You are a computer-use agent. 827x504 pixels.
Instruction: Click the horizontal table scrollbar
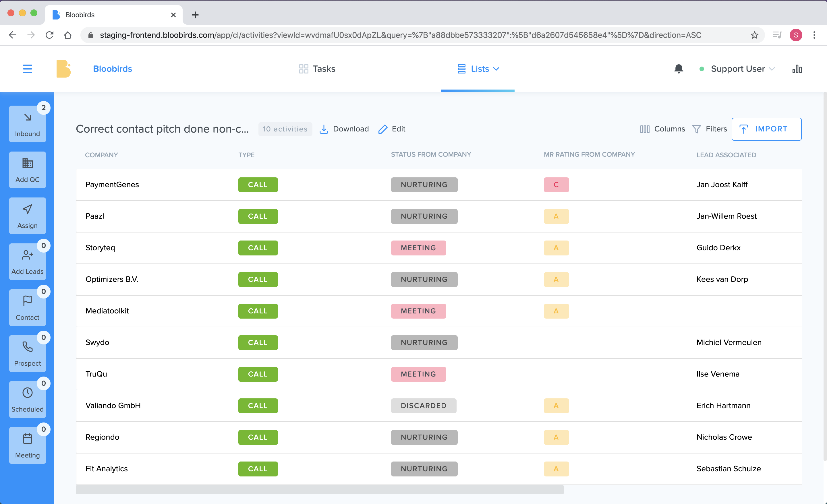[320, 489]
